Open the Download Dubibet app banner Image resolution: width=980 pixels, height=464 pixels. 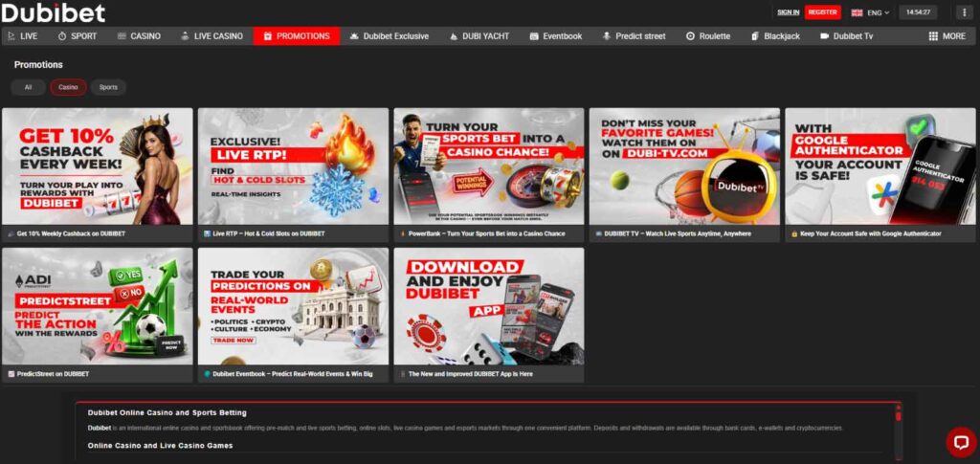click(x=489, y=306)
